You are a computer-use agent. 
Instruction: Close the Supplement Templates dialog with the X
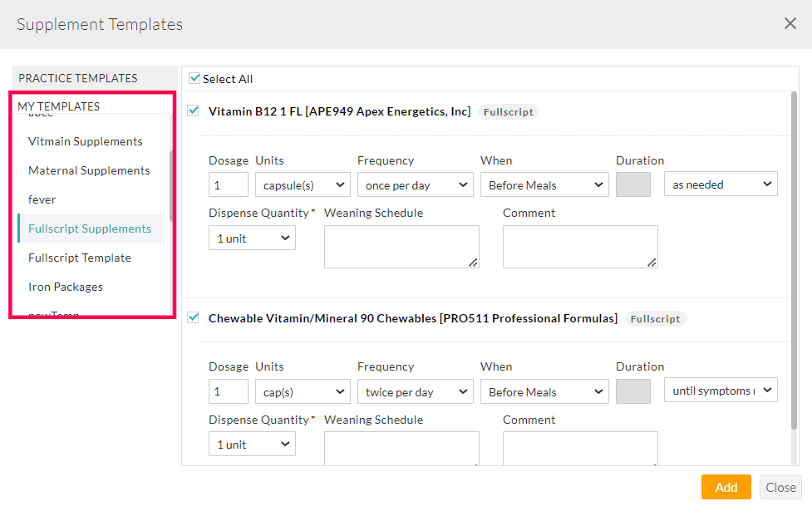pos(790,23)
